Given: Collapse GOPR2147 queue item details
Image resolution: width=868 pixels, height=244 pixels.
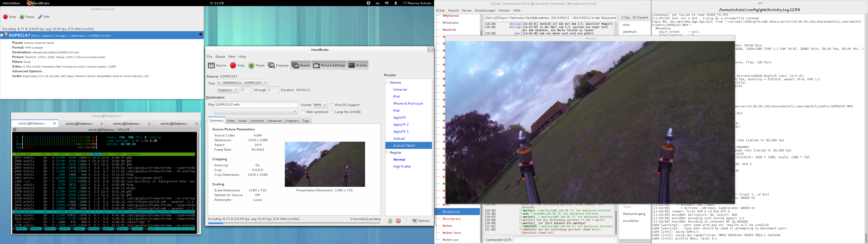Looking at the screenshot, I should (x=2, y=35).
